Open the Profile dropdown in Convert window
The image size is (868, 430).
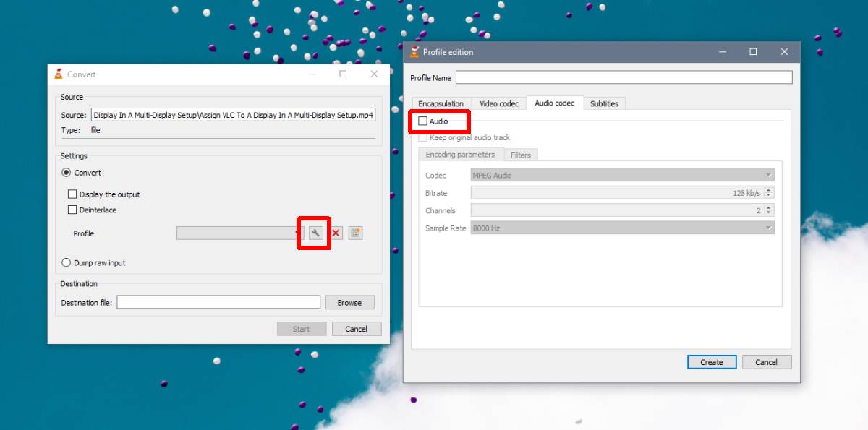coord(240,233)
